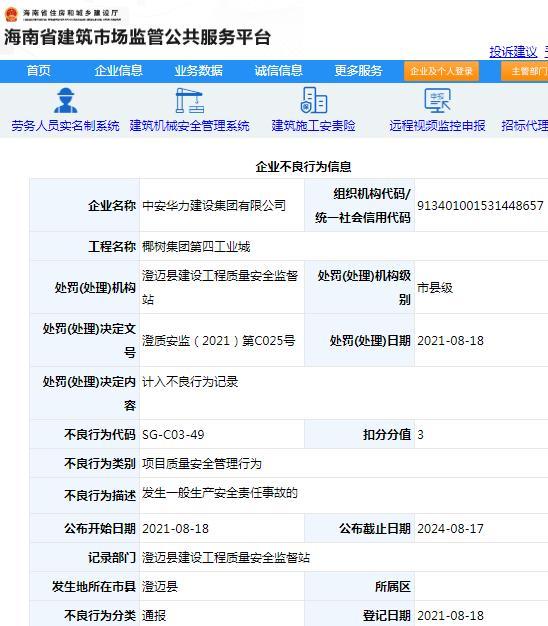
Task: Select 公布开始日期 value 2021-08-18
Action: (x=175, y=529)
